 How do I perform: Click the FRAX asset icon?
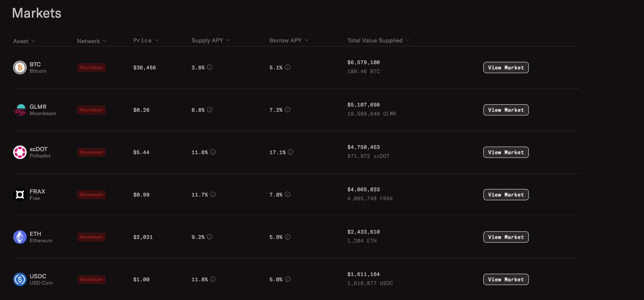(20, 195)
